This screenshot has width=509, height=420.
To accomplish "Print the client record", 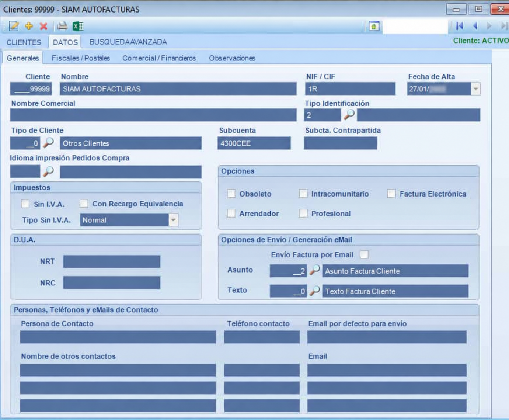I will 62,26.
